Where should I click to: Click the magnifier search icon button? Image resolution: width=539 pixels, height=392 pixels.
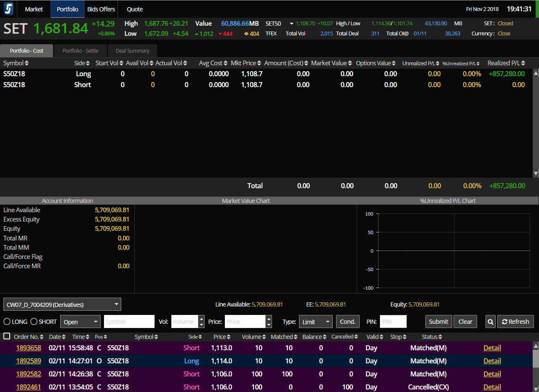[x=490, y=322]
